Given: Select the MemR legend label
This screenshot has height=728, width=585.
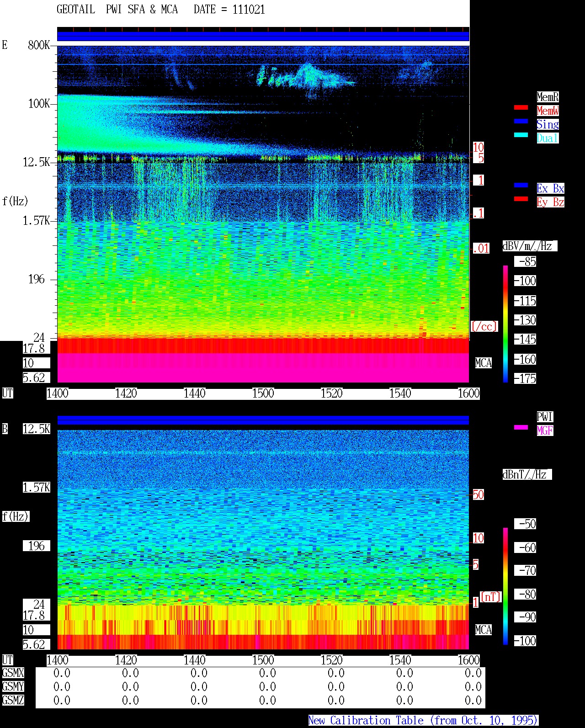Looking at the screenshot, I should (548, 97).
